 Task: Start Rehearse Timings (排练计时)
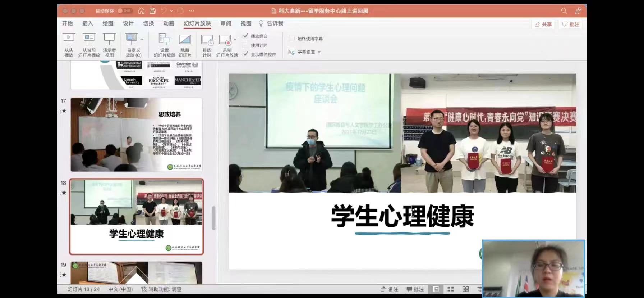pyautogui.click(x=207, y=45)
